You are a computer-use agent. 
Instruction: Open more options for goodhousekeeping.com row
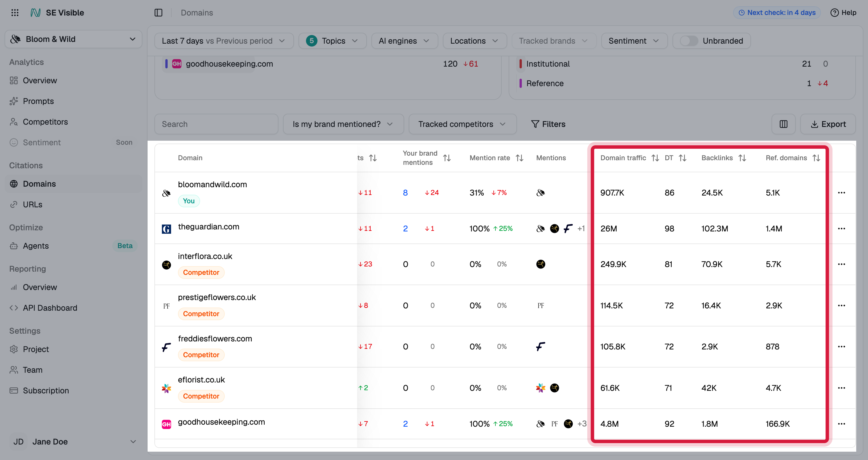[x=841, y=424]
